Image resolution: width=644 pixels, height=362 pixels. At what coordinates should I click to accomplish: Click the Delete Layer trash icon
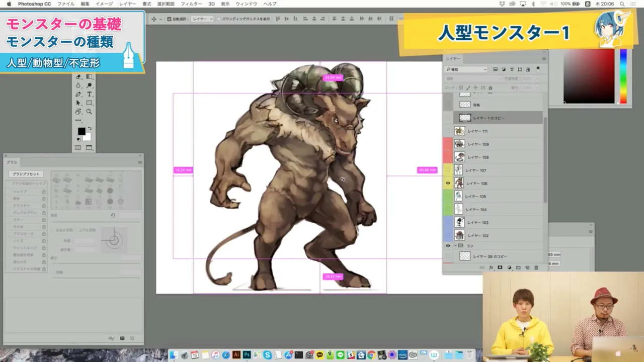[536, 267]
